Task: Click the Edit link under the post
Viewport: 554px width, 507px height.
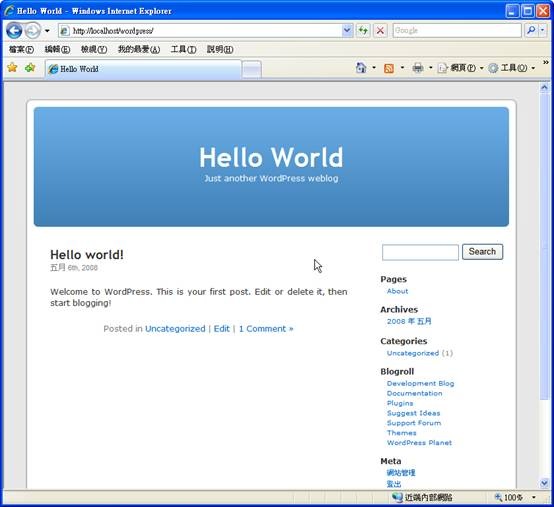Action: coord(222,329)
